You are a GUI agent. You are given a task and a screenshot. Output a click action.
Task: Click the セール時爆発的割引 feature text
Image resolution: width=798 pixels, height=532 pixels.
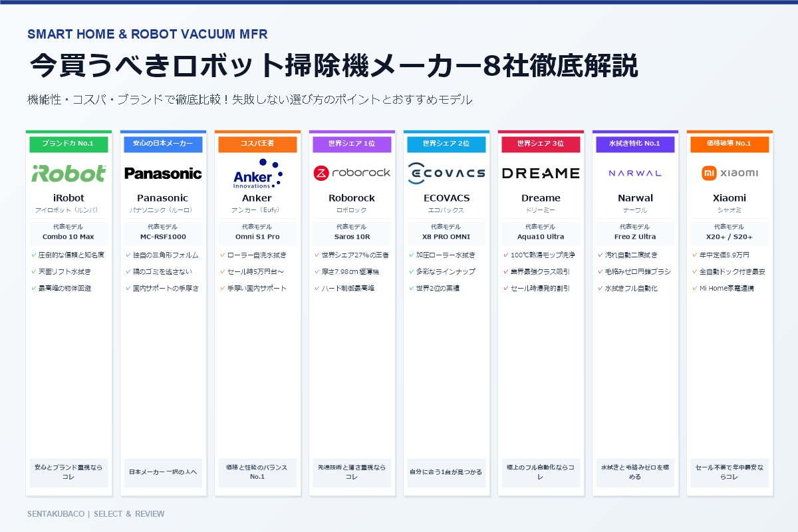click(541, 288)
